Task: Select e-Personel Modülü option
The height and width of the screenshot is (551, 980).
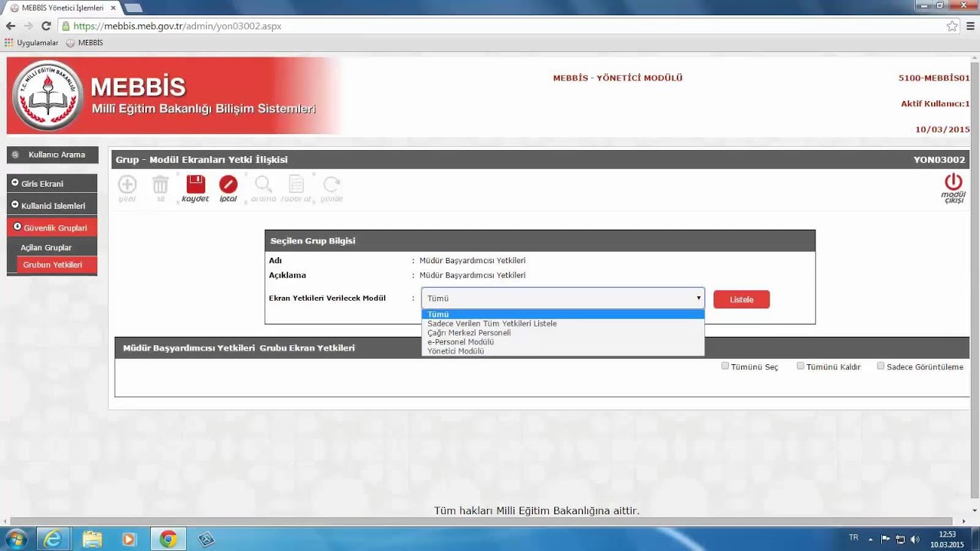Action: 563,342
